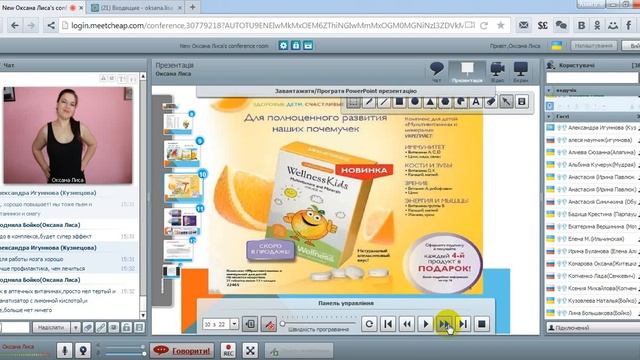Switch to the Чат view tab

[437, 72]
